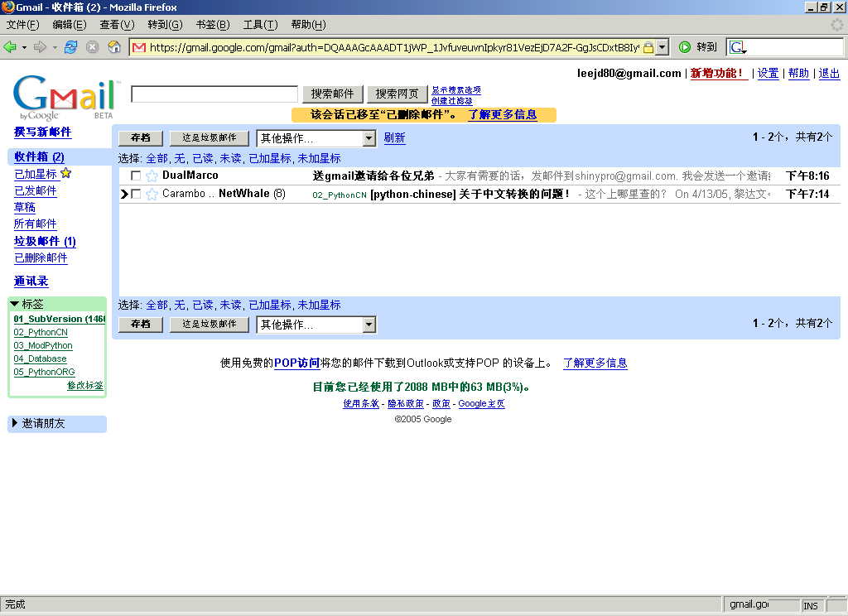This screenshot has height=616, width=848.
Task: Open the upper 其他操作 dropdown
Action: tap(316, 138)
